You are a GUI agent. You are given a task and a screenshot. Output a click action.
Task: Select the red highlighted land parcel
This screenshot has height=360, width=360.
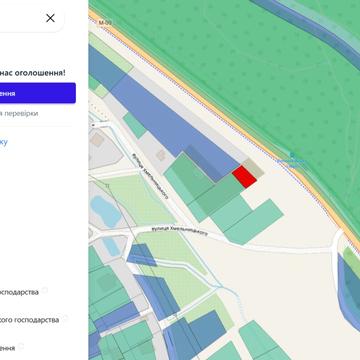click(244, 177)
